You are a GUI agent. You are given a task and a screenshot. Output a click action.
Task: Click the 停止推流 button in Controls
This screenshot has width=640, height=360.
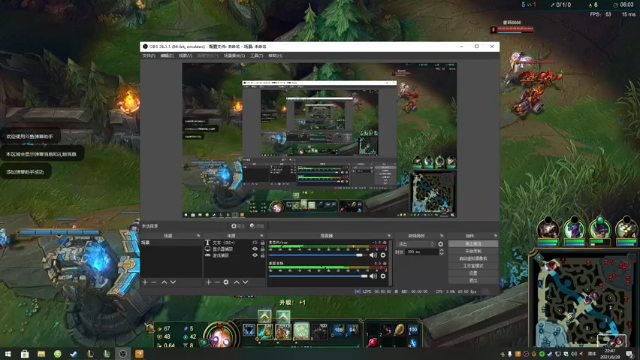tap(473, 244)
